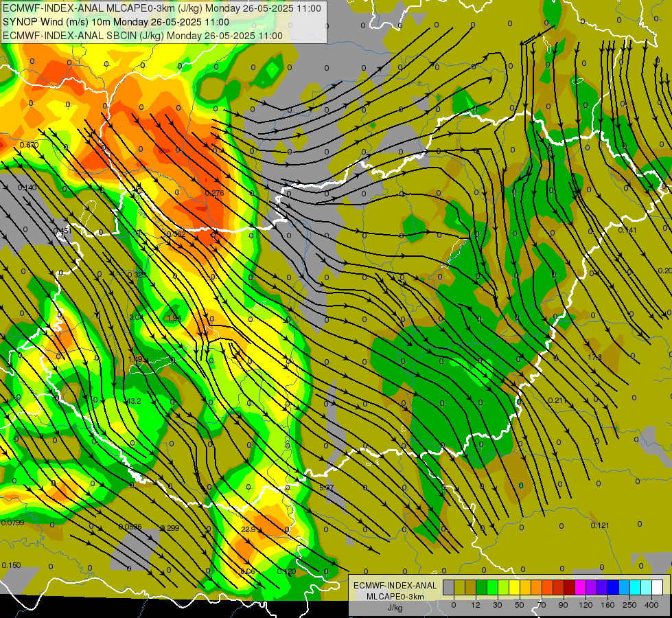Click the 0.451 map value
Viewport: 672px width, 618px height.
(62, 231)
